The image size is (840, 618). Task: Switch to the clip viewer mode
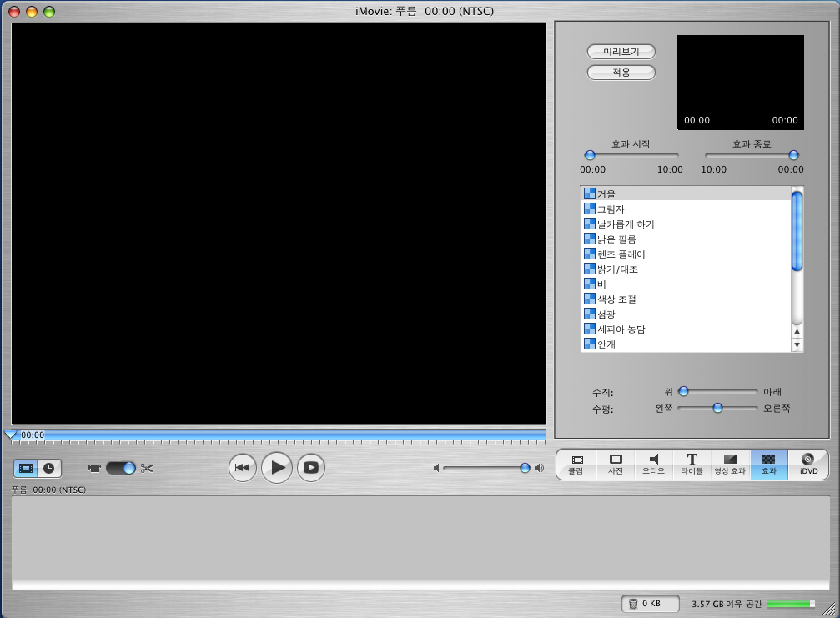point(26,468)
